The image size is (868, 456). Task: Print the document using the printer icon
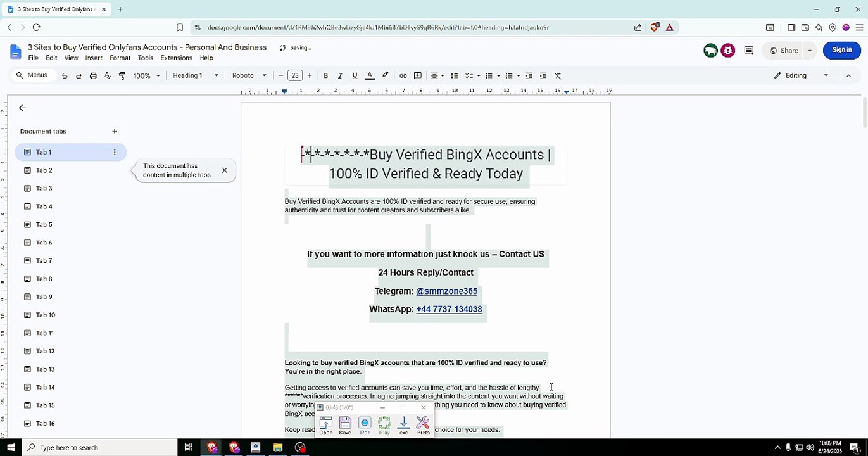click(93, 76)
